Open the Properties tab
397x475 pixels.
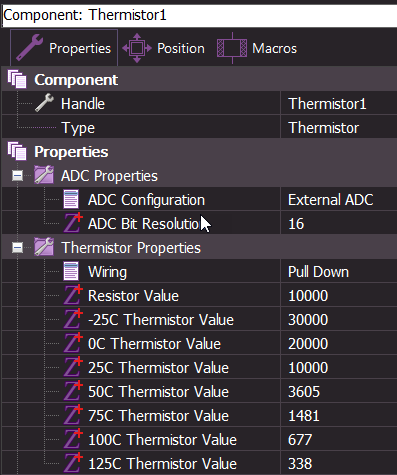point(64,48)
